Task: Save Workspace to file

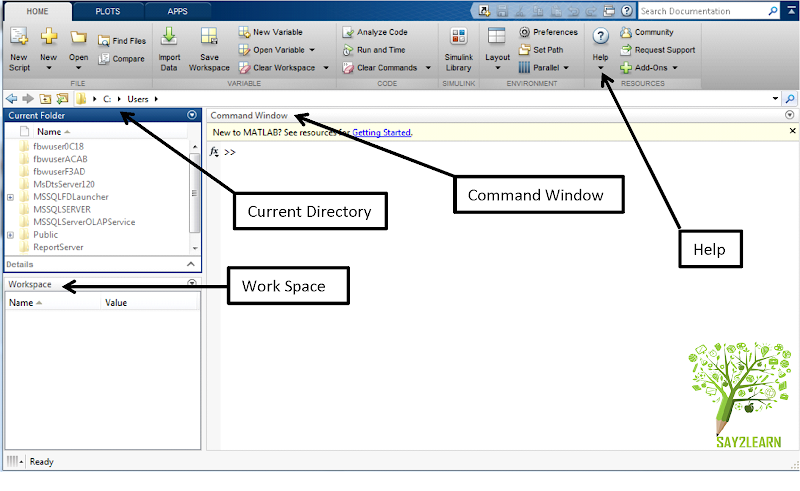Action: click(x=209, y=49)
